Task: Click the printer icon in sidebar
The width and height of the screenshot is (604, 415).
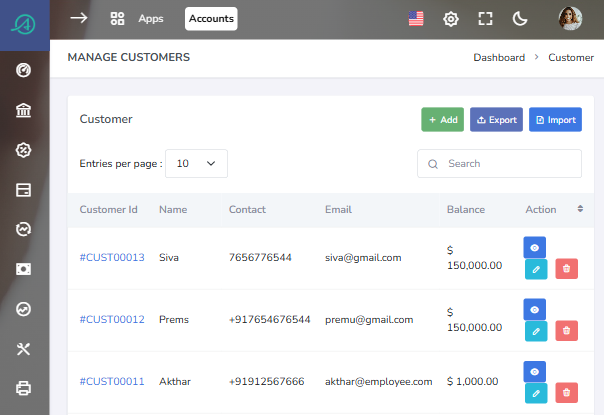Action: pyautogui.click(x=24, y=388)
